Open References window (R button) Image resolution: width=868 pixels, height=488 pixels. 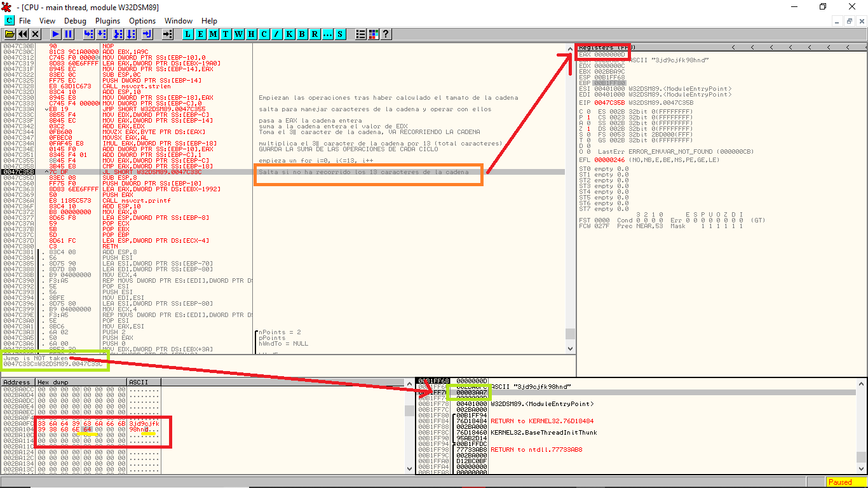pyautogui.click(x=315, y=34)
